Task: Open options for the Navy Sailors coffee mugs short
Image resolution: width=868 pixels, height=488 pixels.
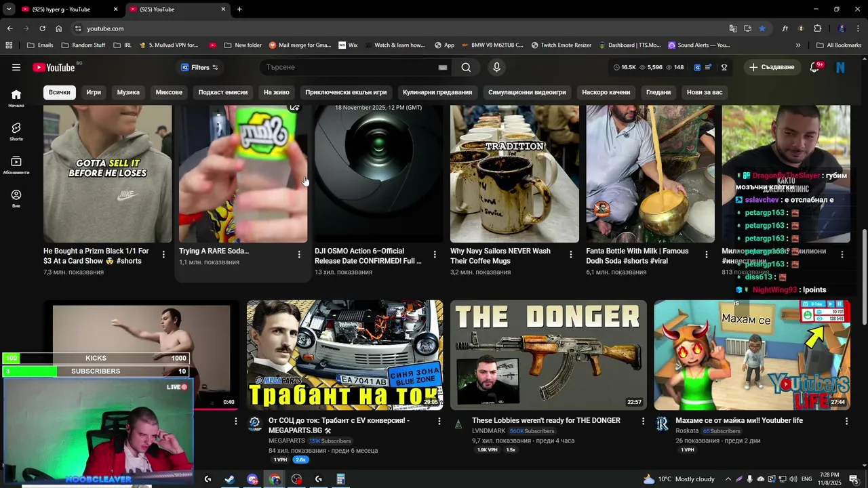Action: point(570,255)
